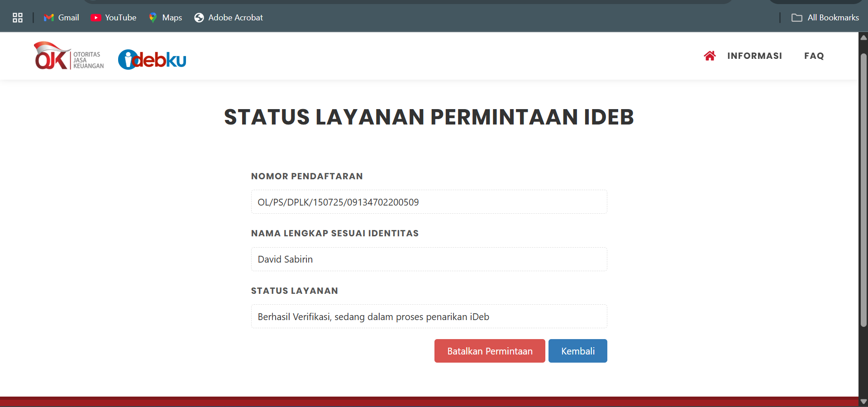Screen dimensions: 868x407
Task: Click the large page heading about Permintaan iDeb
Action: point(429,117)
